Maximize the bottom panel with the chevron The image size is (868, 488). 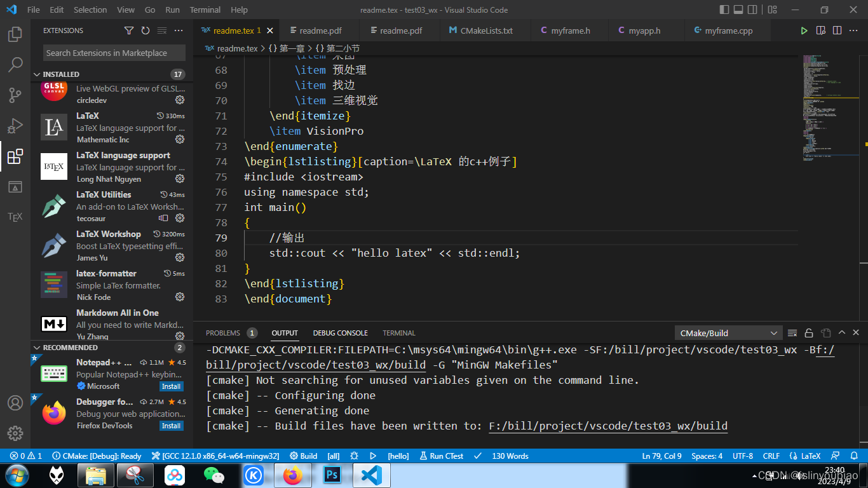point(843,332)
